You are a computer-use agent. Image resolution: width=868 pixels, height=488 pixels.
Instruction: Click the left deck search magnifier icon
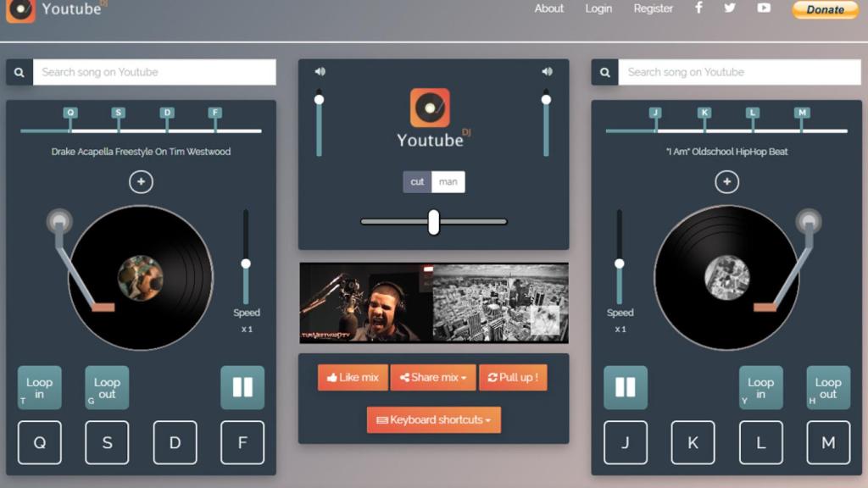pos(19,72)
